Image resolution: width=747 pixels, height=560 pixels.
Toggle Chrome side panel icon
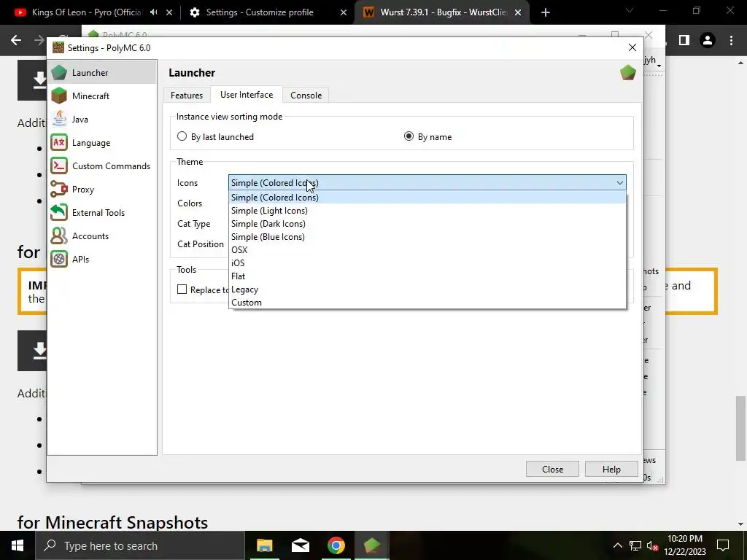[684, 41]
